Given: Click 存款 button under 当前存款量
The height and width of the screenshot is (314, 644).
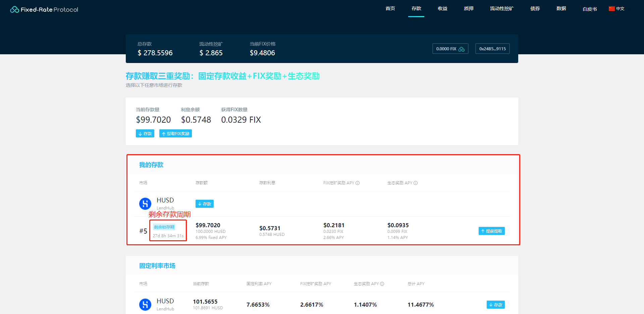Looking at the screenshot, I should (145, 133).
